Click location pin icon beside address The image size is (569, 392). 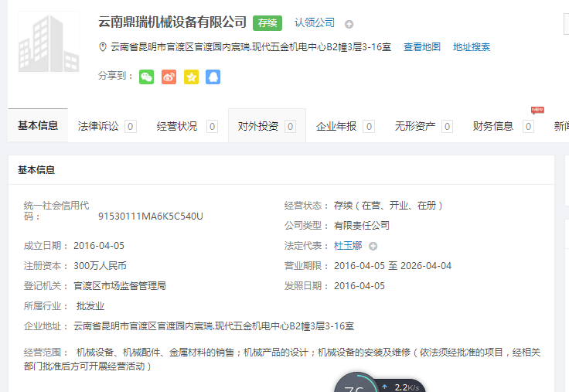[x=103, y=47]
